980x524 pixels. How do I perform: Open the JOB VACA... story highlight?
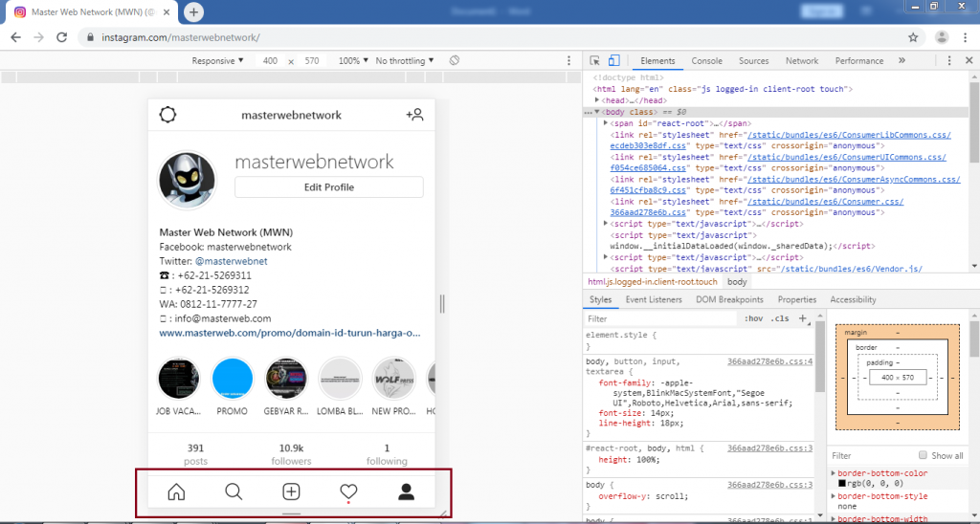pos(179,379)
